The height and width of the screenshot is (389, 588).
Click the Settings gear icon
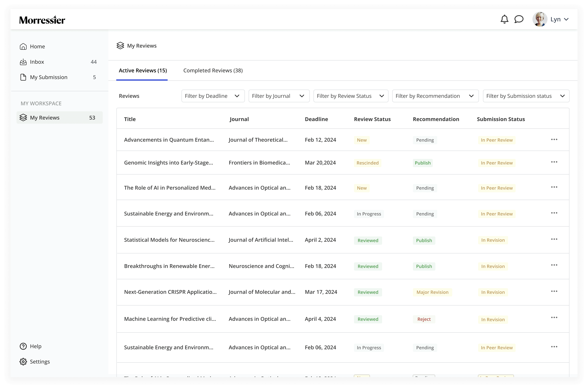23,362
